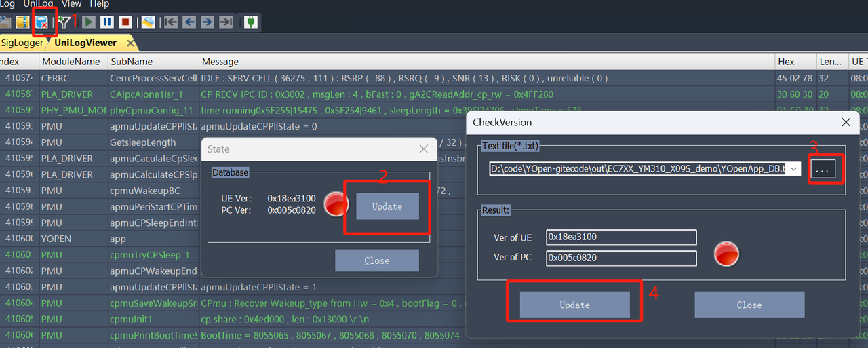Go to next entry blue right arrow
The width and height of the screenshot is (868, 348).
click(208, 22)
